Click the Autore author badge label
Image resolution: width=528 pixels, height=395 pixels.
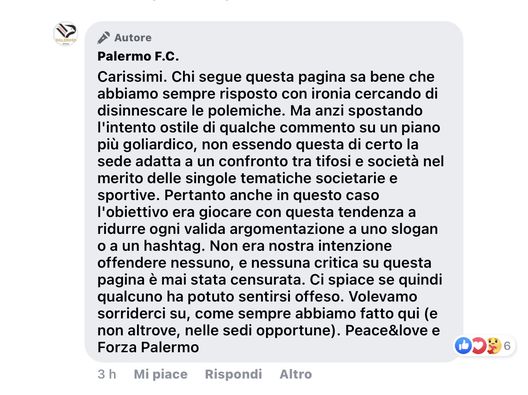[x=133, y=38]
